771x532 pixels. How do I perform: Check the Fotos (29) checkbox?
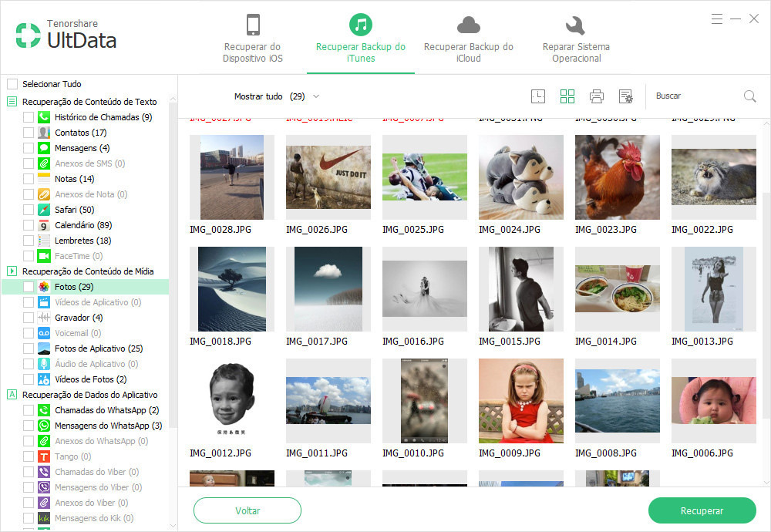coord(29,287)
